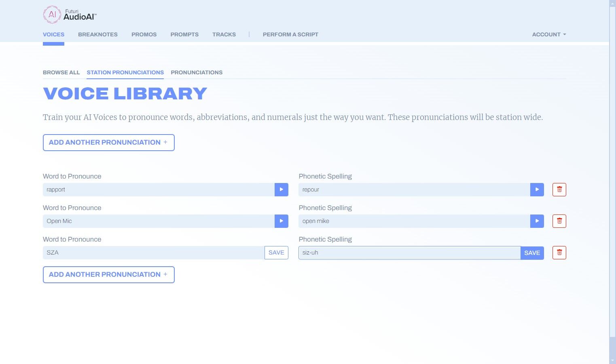Play the 'Open Mic' word pronunciation

[x=281, y=221]
